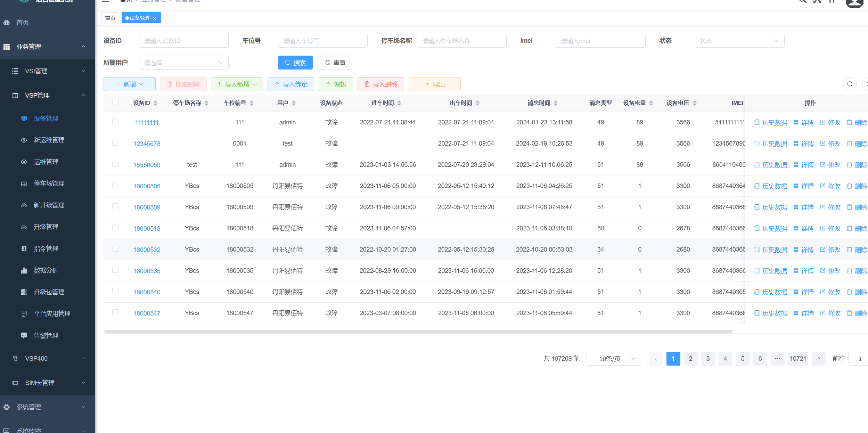868x433 pixels.
Task: Click the 导入删除 button
Action: pos(380,84)
